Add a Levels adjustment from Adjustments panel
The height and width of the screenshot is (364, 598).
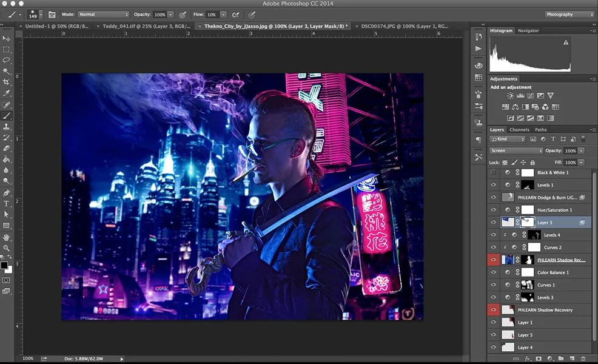[520, 96]
